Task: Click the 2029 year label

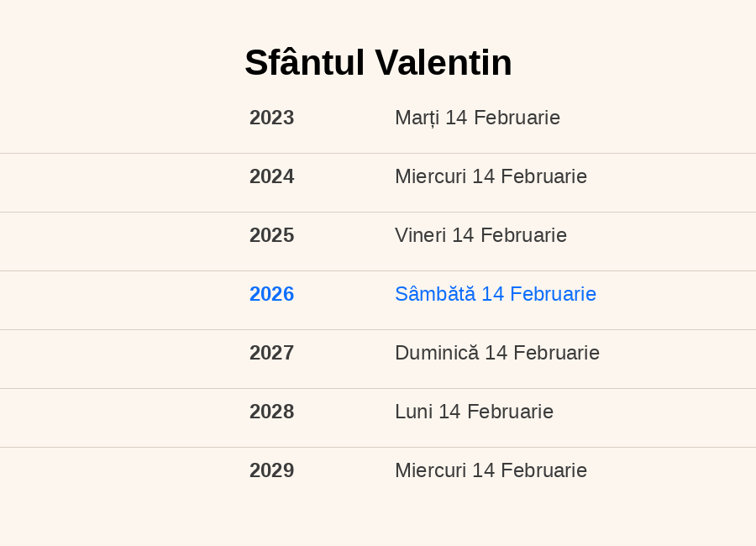Action: (x=271, y=470)
